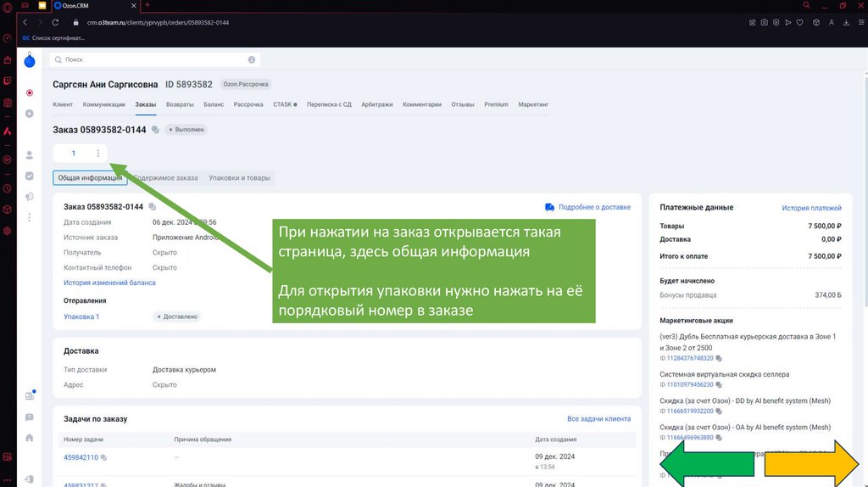Copy promotion ID 11010979456230
Viewport: 868px width, 487px height.
719,384
